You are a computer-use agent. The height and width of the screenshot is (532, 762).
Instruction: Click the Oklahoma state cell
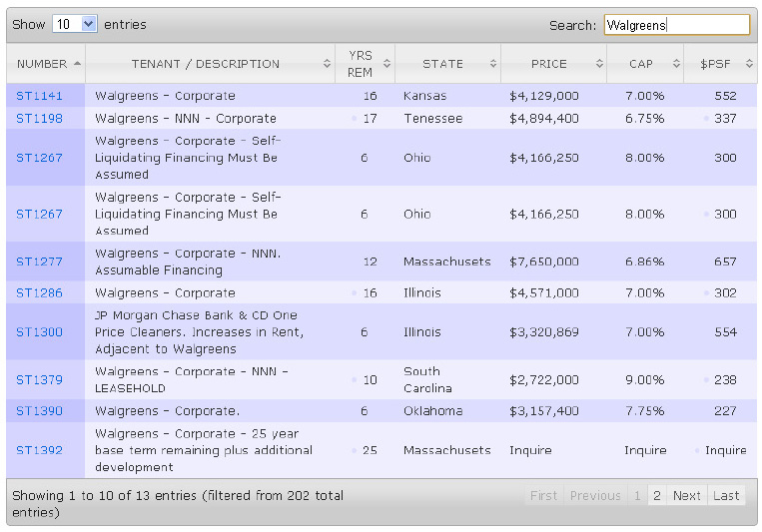(x=433, y=411)
